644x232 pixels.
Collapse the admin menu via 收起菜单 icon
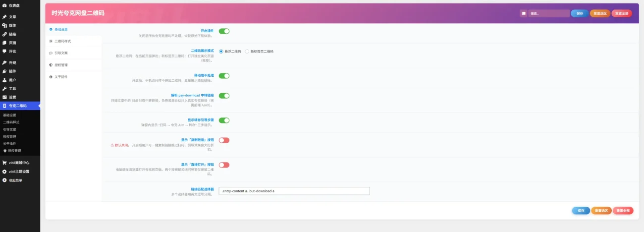[4, 180]
